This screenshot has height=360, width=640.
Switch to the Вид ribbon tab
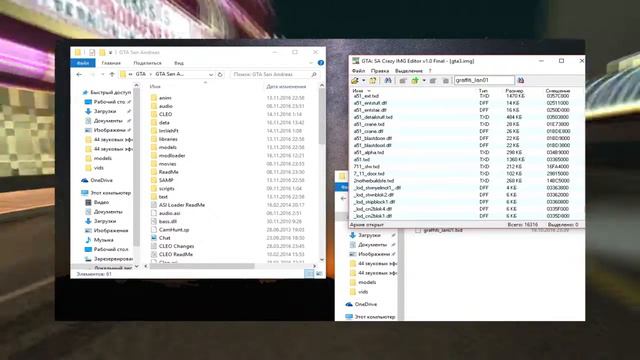(179, 63)
